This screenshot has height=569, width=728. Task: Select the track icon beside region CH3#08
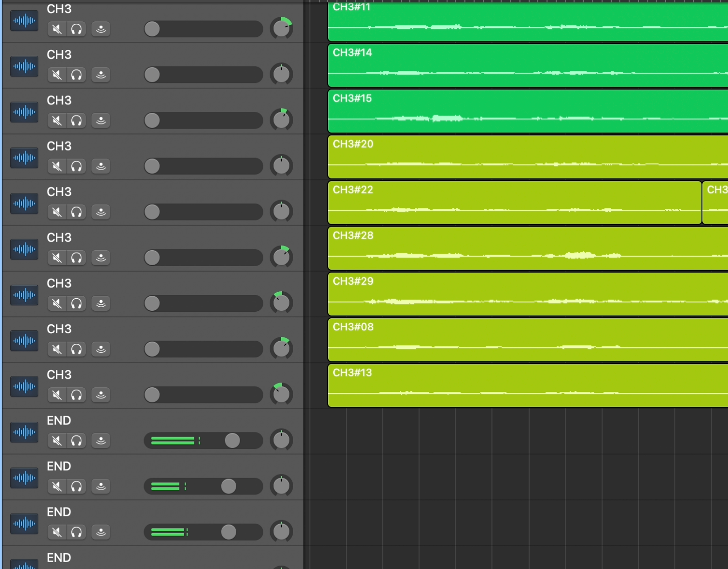tap(24, 341)
